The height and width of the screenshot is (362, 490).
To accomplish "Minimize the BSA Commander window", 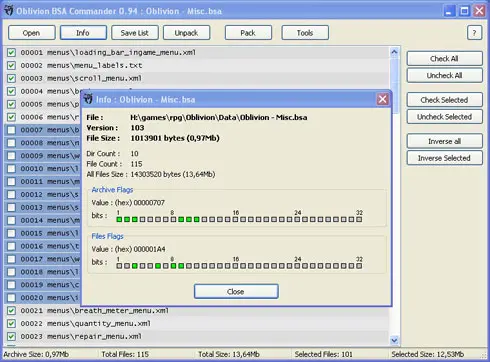I will tap(449, 11).
